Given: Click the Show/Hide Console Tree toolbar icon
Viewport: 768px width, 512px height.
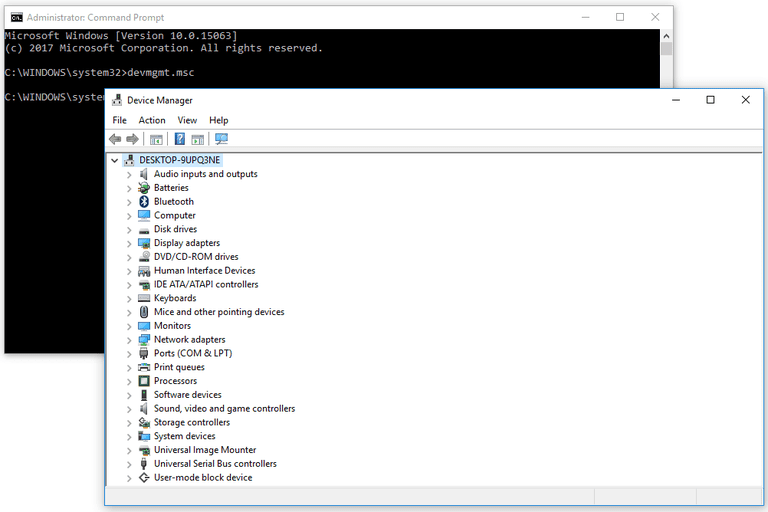Looking at the screenshot, I should point(156,140).
